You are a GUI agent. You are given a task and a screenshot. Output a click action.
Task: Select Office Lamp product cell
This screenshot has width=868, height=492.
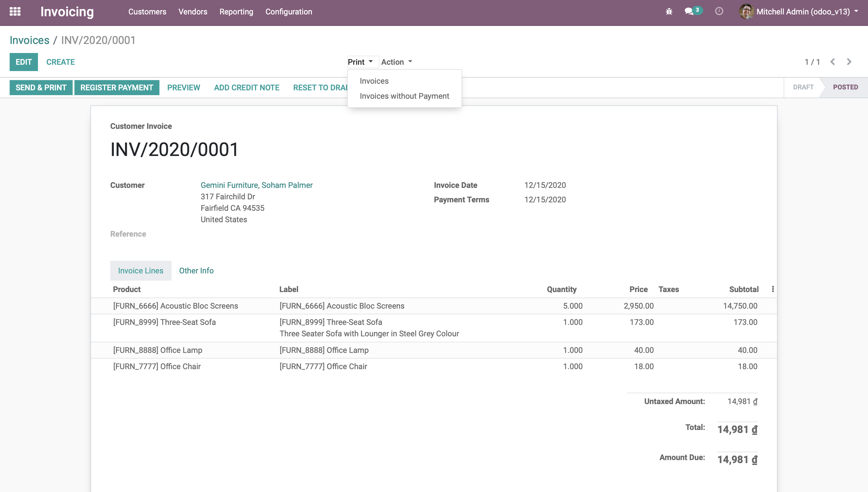[x=158, y=350]
